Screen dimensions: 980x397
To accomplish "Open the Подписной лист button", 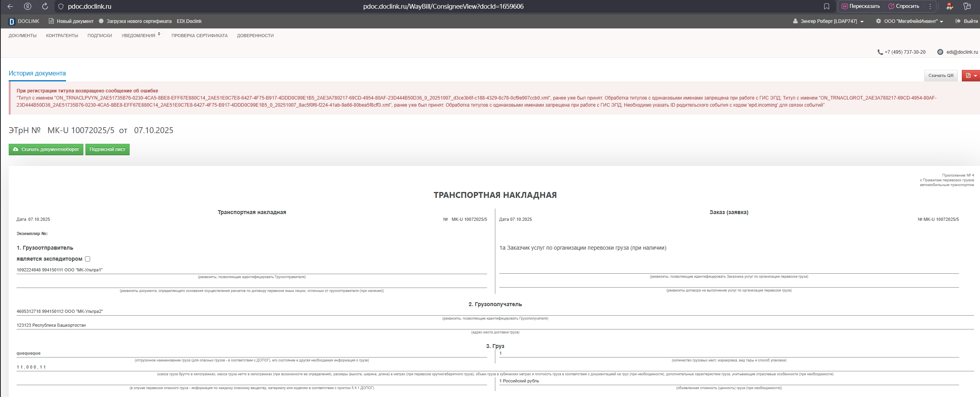I will coord(108,149).
